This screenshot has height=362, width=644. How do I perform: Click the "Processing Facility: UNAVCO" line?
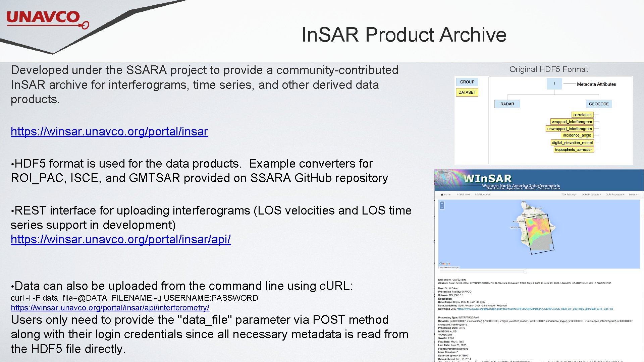[x=455, y=292]
